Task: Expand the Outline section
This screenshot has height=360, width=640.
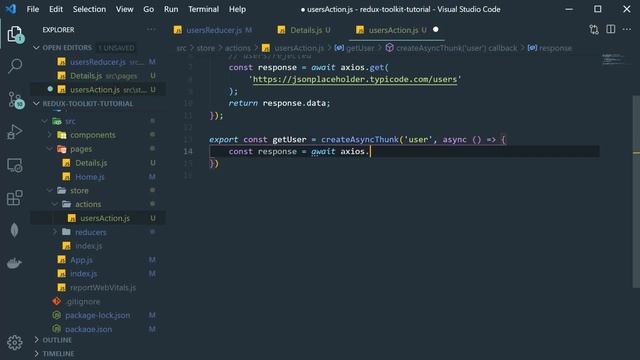Action: pyautogui.click(x=36, y=340)
